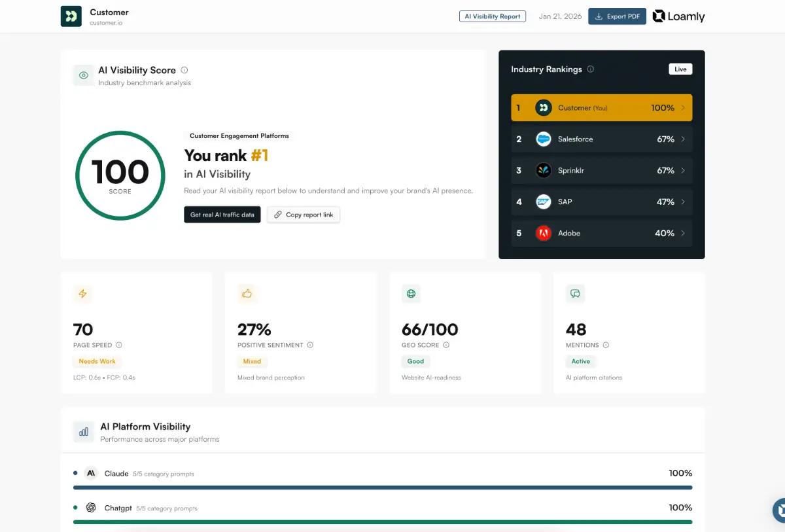Screen dimensions: 785x532
Task: Click the chat bubble Mentions icon
Action: (575, 294)
